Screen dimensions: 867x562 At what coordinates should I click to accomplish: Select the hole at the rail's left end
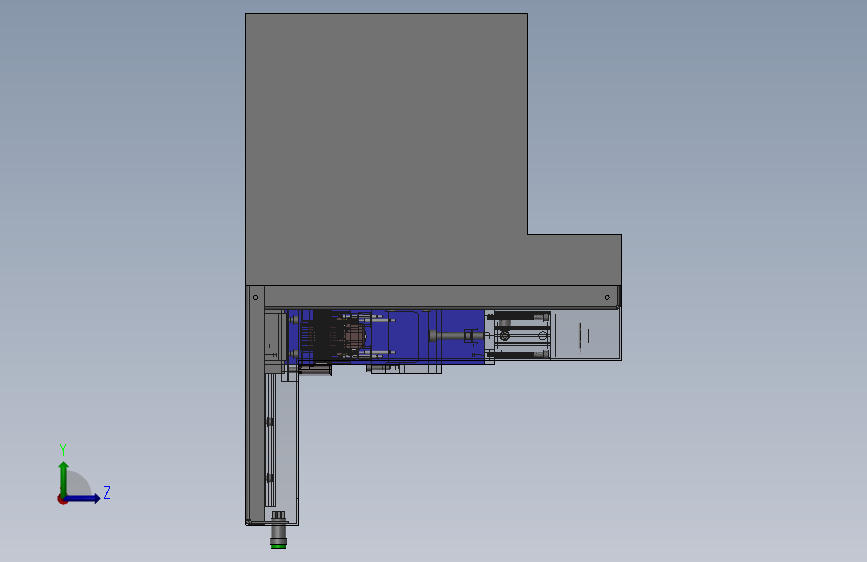click(x=255, y=298)
